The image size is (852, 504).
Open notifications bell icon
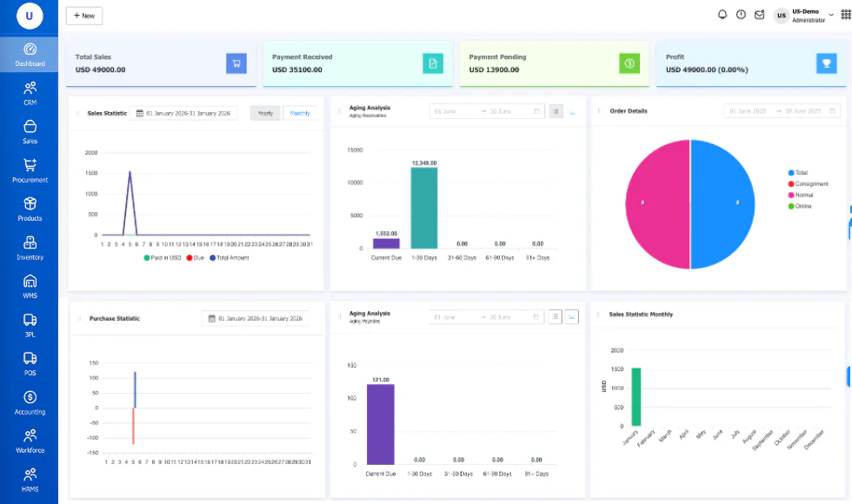point(722,15)
